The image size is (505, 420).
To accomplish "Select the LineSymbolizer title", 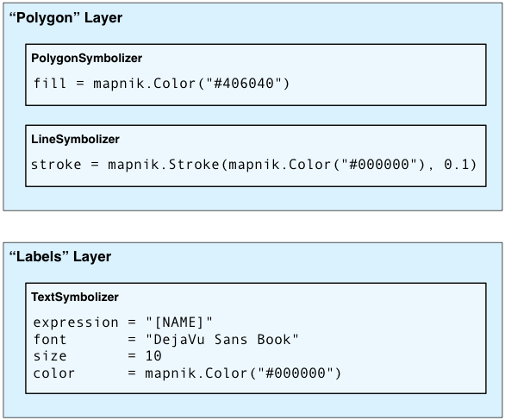I will [x=75, y=139].
